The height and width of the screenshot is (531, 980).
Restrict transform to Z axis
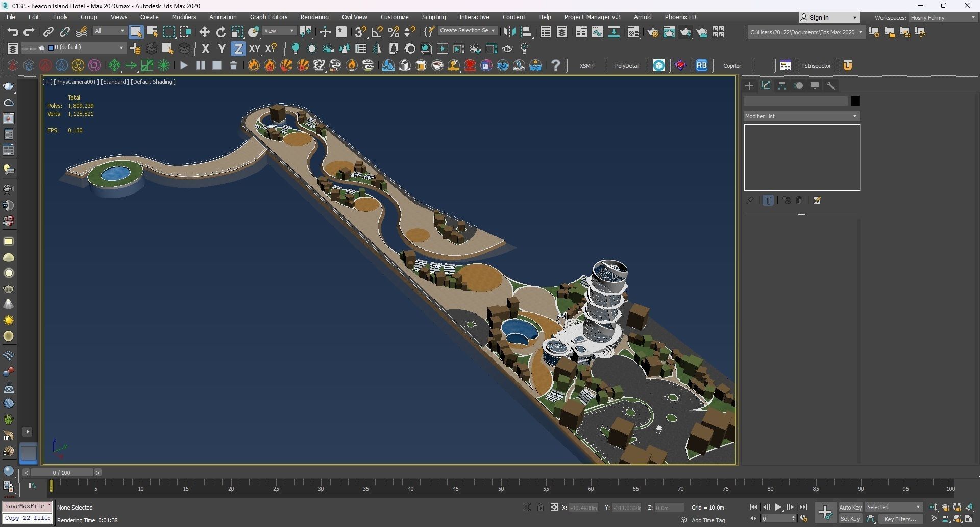tap(238, 49)
